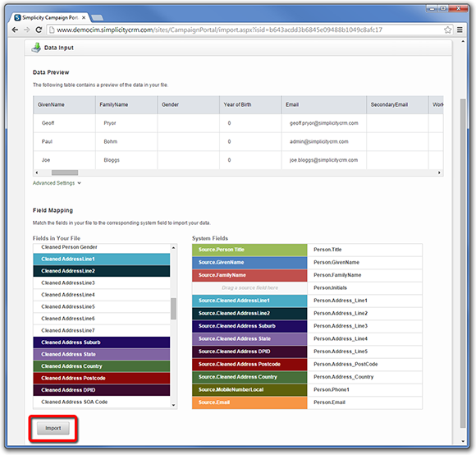Viewport: 476px width, 455px height.
Task: Click data preview right scroll arrow
Action: tap(439, 172)
